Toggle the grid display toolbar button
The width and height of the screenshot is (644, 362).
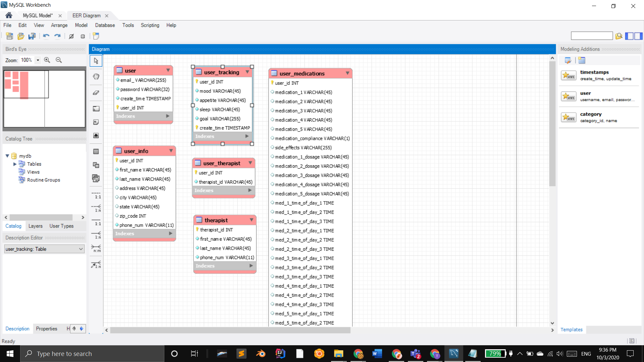[71, 36]
